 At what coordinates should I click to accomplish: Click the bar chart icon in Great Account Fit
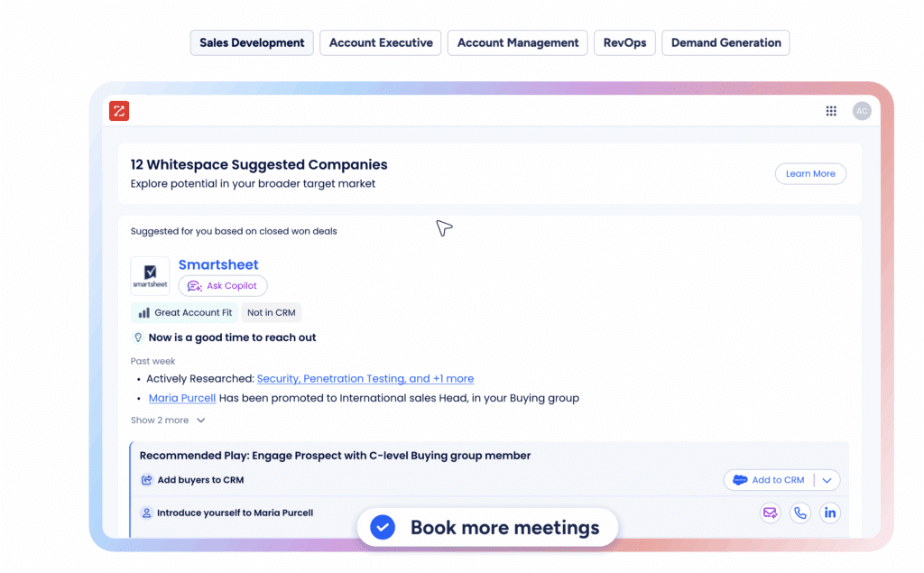coord(143,312)
